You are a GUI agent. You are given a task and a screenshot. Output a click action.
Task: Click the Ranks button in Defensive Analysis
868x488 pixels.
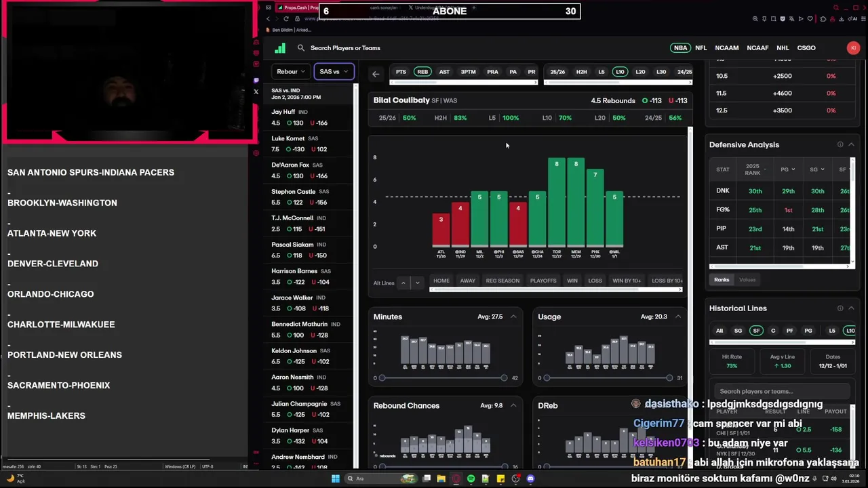coord(722,280)
